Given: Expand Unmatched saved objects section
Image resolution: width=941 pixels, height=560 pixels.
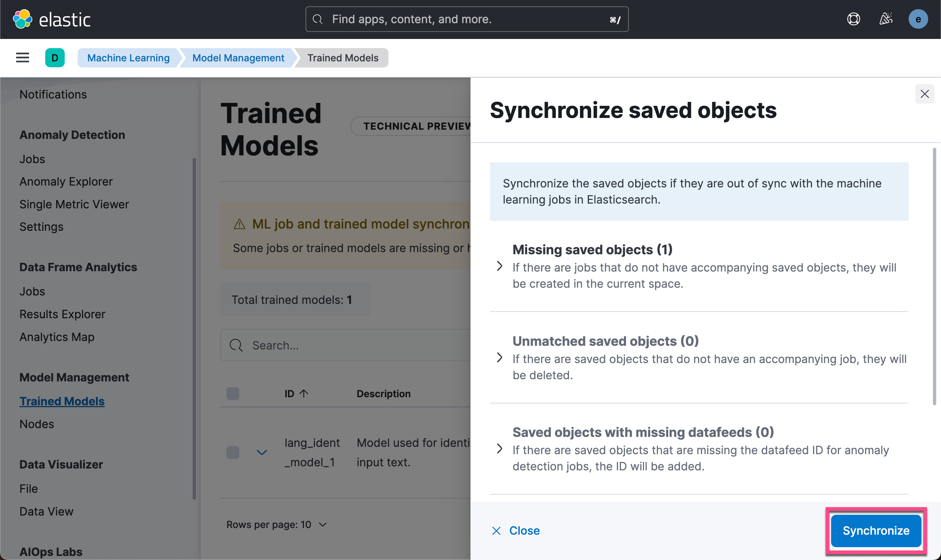Looking at the screenshot, I should (500, 358).
